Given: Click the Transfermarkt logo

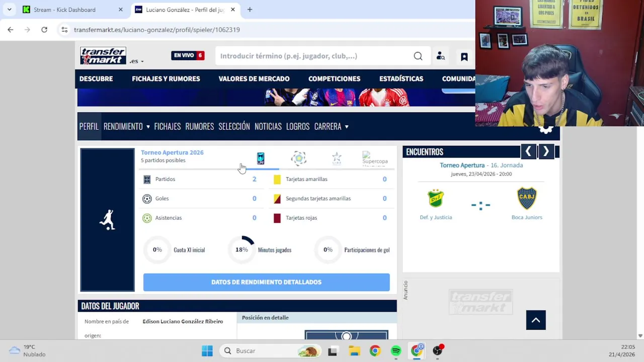Looking at the screenshot, I should (103, 56).
